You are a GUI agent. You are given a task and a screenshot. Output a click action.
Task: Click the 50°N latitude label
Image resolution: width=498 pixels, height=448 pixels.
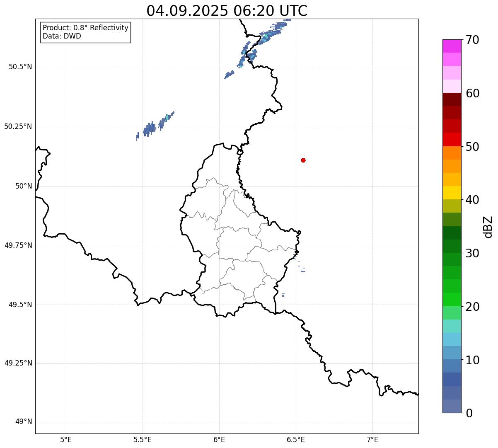click(x=24, y=186)
